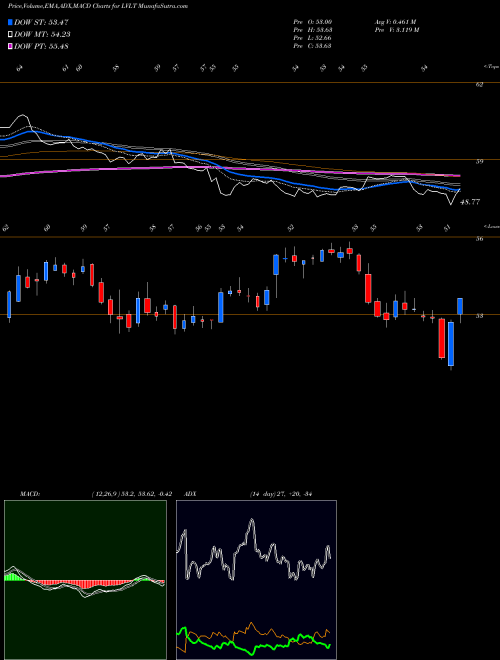Screen dimensions: 500x660
Task: Click the 62 price axis label
Action: (479, 85)
